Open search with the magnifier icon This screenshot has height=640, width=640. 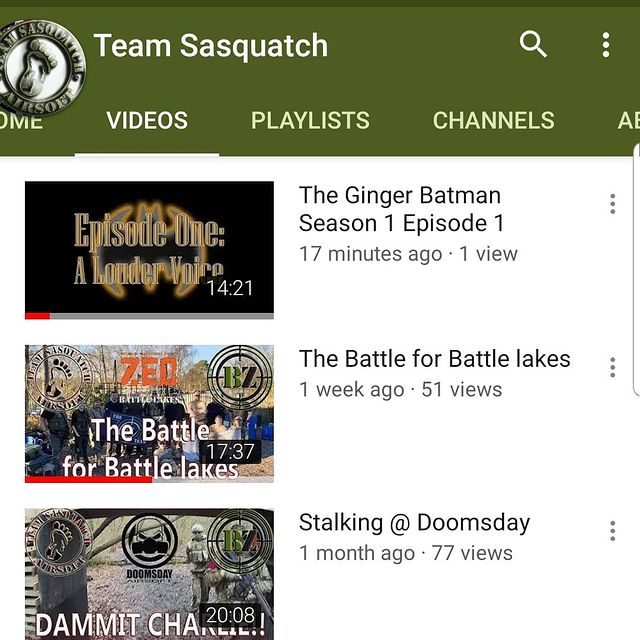tap(533, 44)
